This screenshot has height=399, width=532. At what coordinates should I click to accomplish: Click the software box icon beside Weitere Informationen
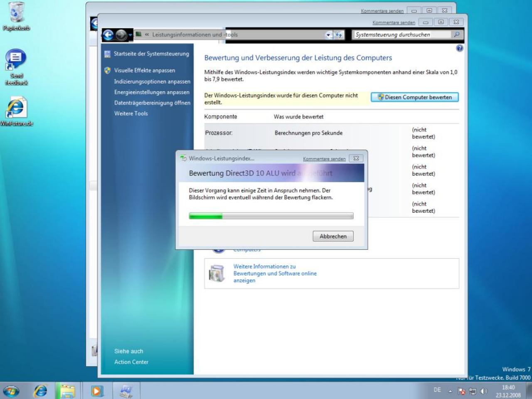coord(217,273)
